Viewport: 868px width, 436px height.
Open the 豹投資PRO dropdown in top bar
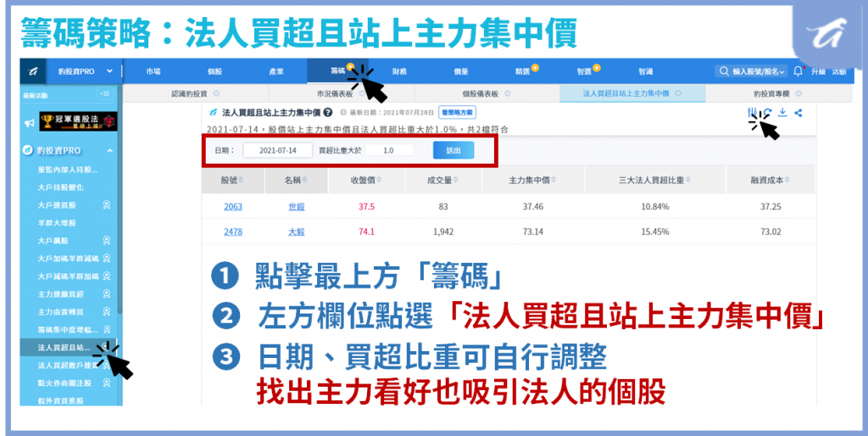86,71
